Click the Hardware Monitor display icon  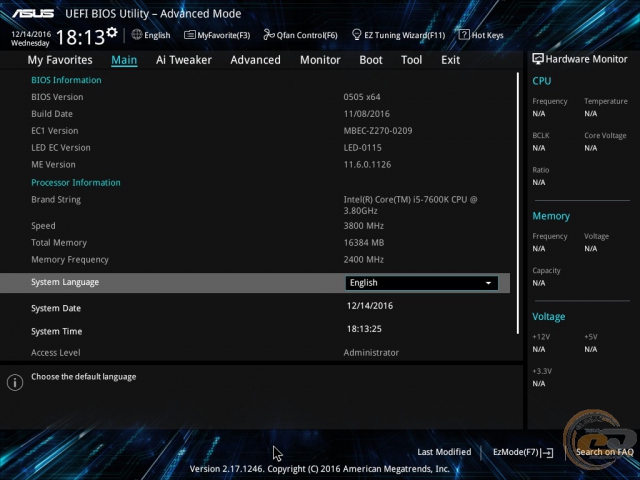(538, 59)
